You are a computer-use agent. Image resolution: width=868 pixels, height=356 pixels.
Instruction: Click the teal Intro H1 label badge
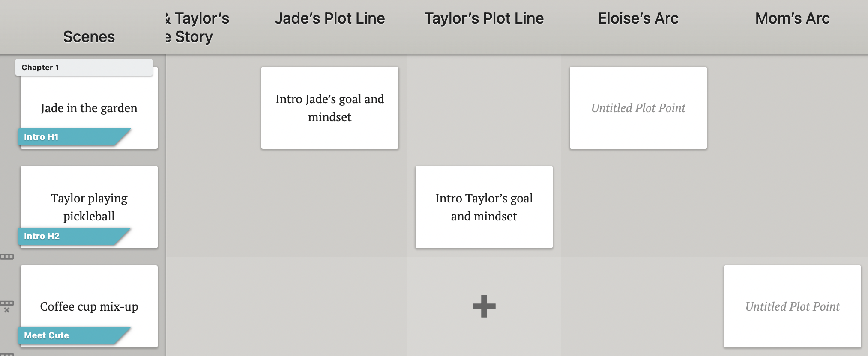tap(71, 137)
